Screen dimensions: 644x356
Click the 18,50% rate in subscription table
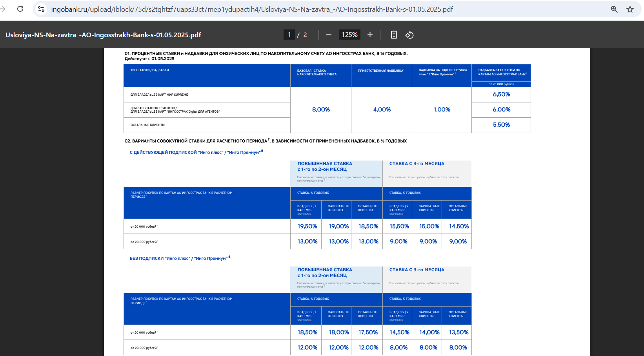coord(368,226)
